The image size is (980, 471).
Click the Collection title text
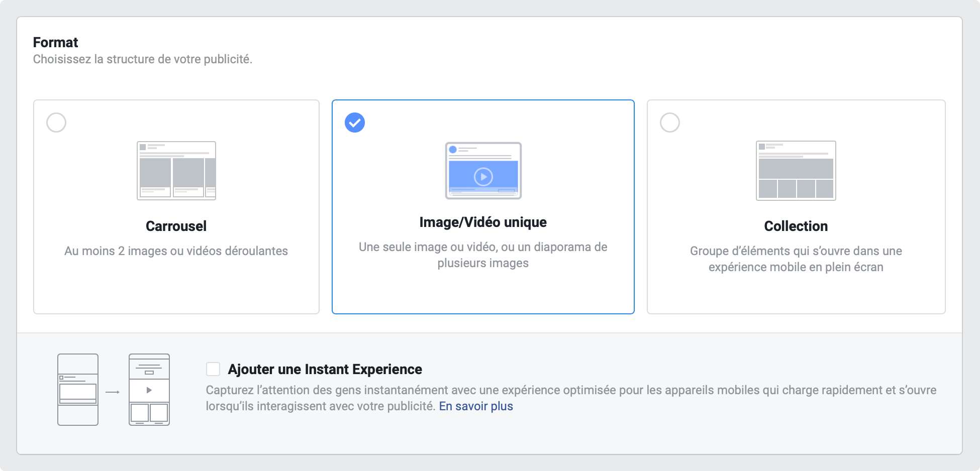(796, 226)
